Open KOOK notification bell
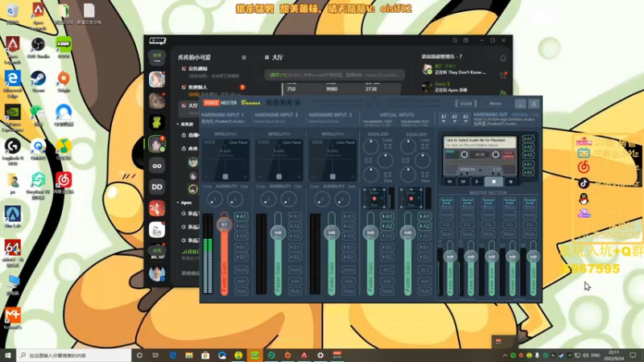 pyautogui.click(x=502, y=58)
